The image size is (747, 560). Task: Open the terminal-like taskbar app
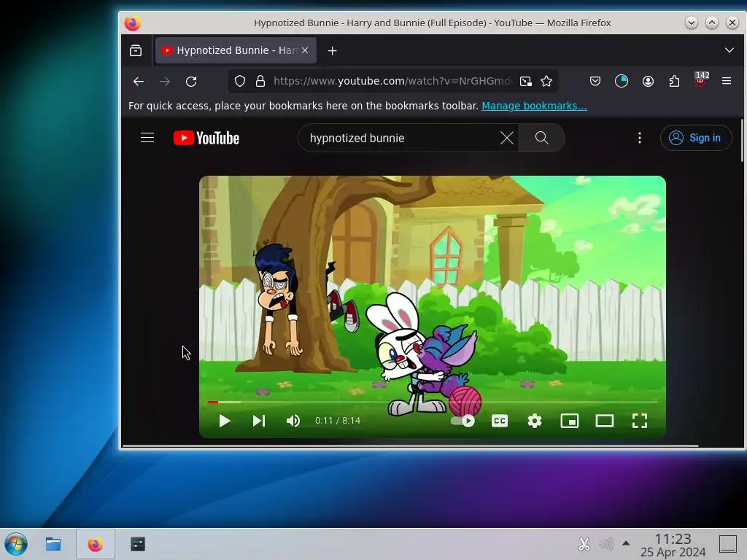(138, 544)
